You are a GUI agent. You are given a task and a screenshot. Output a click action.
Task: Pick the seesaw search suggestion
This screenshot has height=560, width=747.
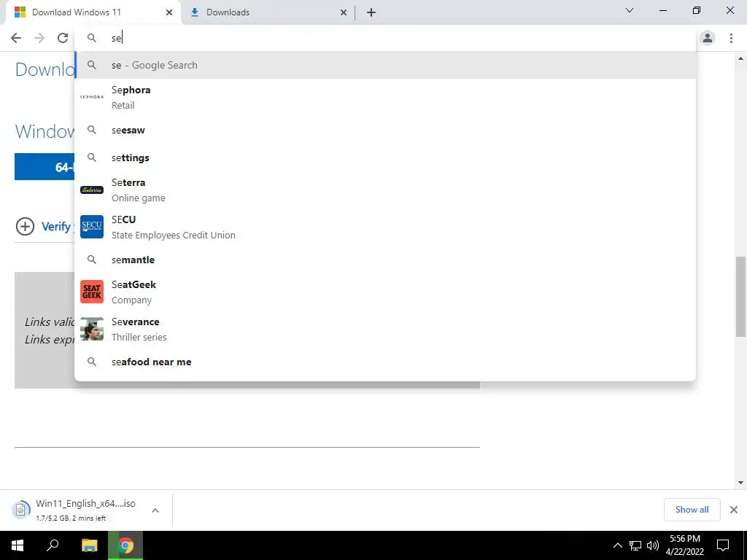(385, 130)
